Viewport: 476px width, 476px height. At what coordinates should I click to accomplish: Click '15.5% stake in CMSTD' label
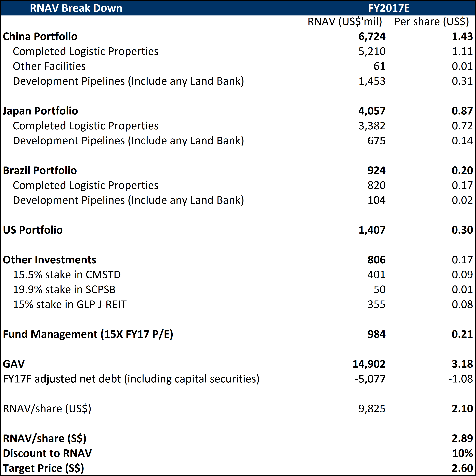pyautogui.click(x=67, y=275)
